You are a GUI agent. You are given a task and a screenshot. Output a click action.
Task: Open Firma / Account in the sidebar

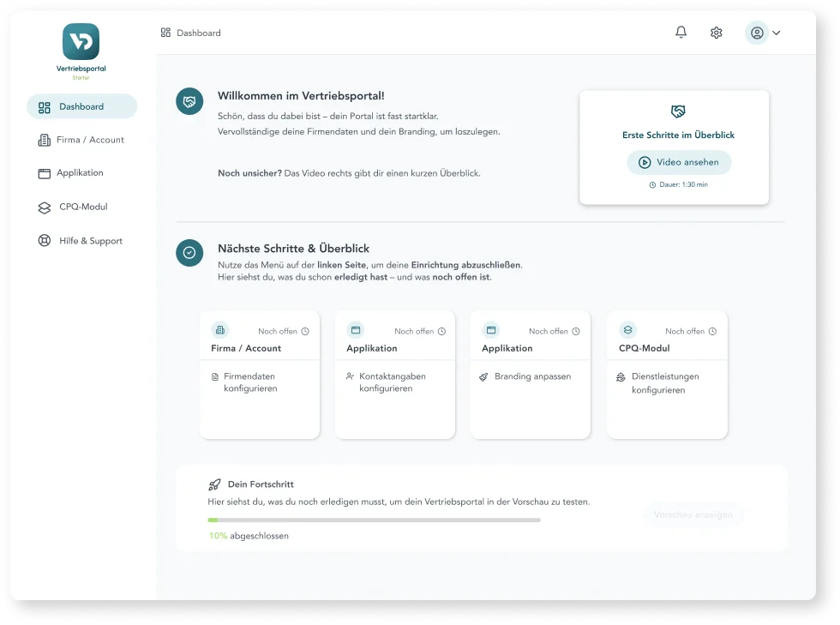point(81,140)
